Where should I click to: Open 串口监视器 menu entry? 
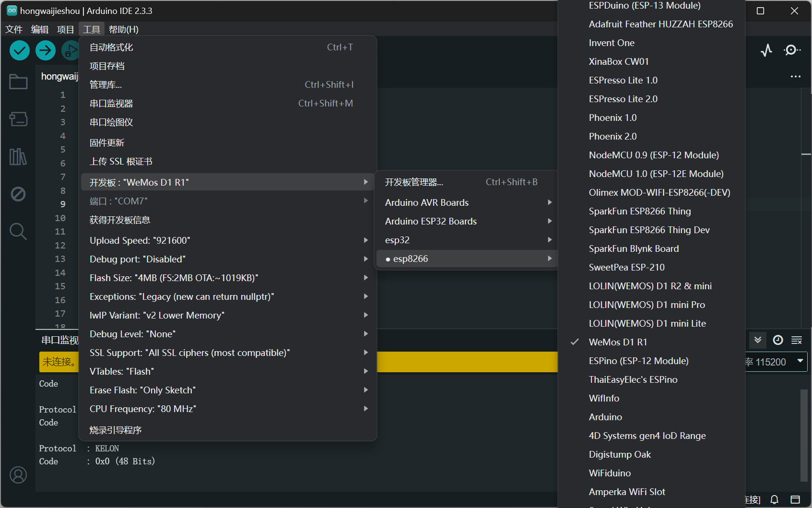(x=228, y=103)
